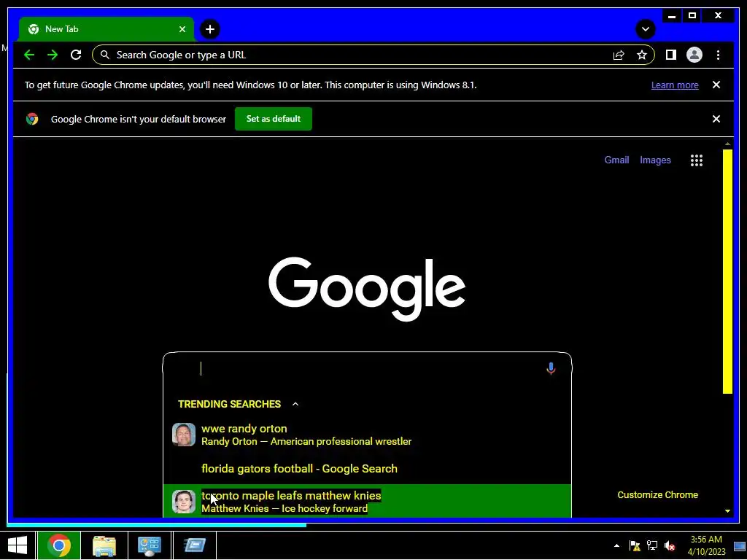Viewport: 747px width, 560px height.
Task: Open Chrome three-dot menu
Action: pos(718,55)
